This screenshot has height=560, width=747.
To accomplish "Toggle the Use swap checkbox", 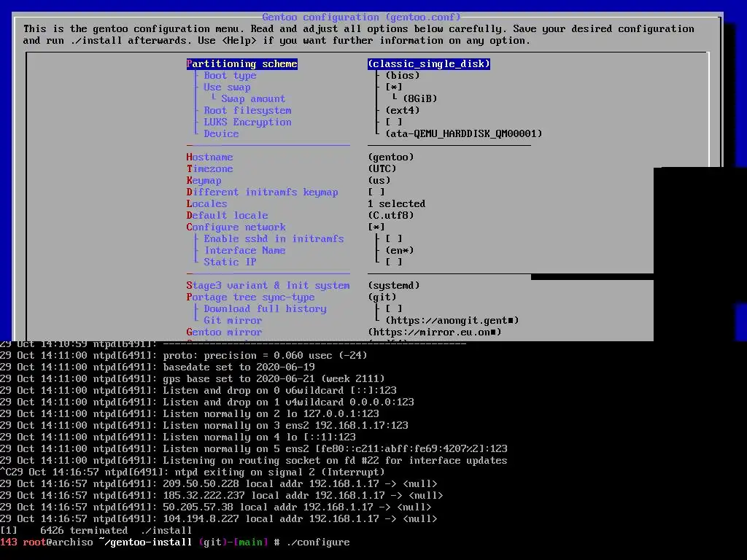I will [x=394, y=87].
